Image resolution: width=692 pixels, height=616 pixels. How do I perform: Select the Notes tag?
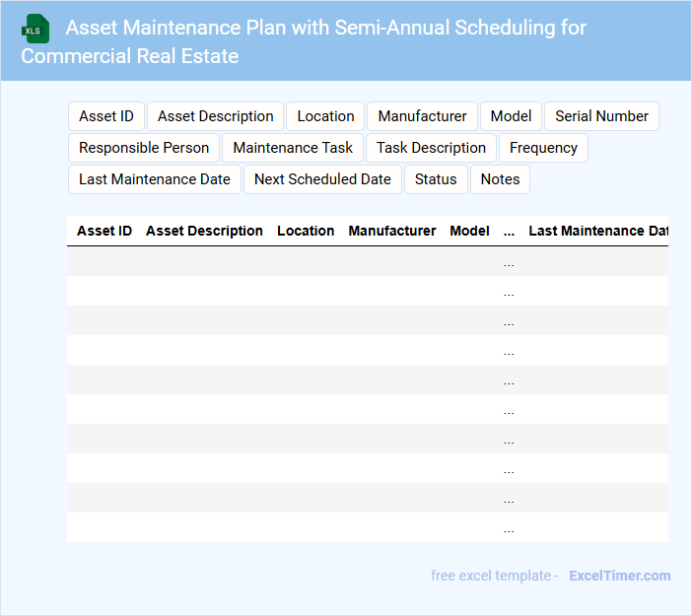coord(500,179)
